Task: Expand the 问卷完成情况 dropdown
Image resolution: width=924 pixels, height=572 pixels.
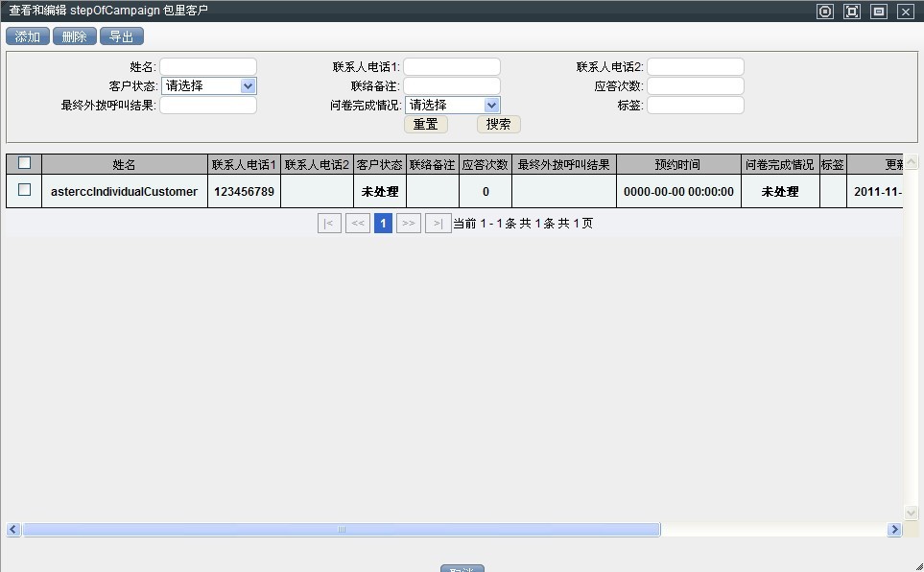Action: 453,106
